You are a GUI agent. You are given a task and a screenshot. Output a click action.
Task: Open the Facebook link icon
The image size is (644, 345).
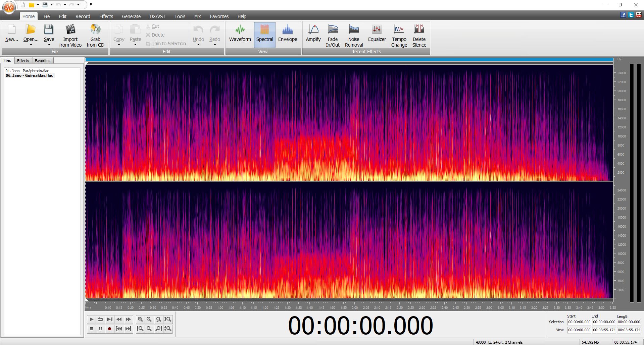tap(623, 15)
